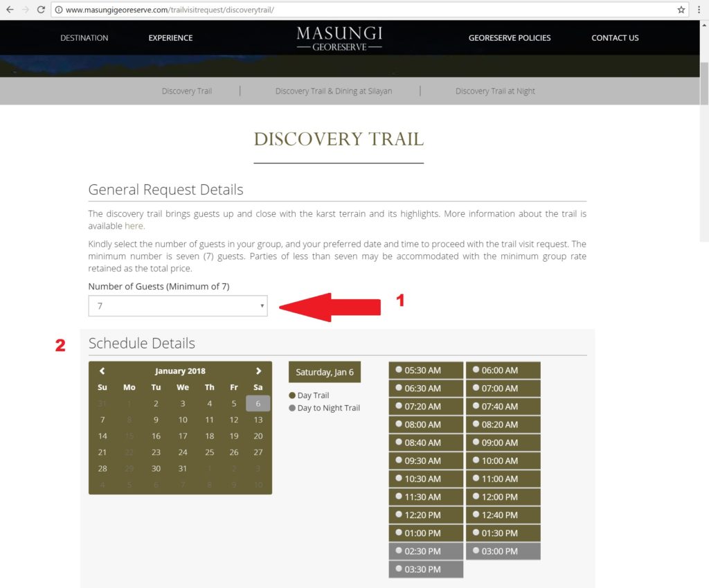Pick the 09:30 AM time slot
709x588 pixels.
426,461
